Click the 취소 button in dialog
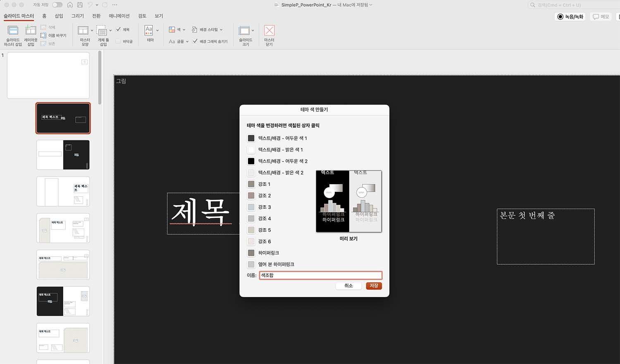620x364 pixels. [x=348, y=285]
